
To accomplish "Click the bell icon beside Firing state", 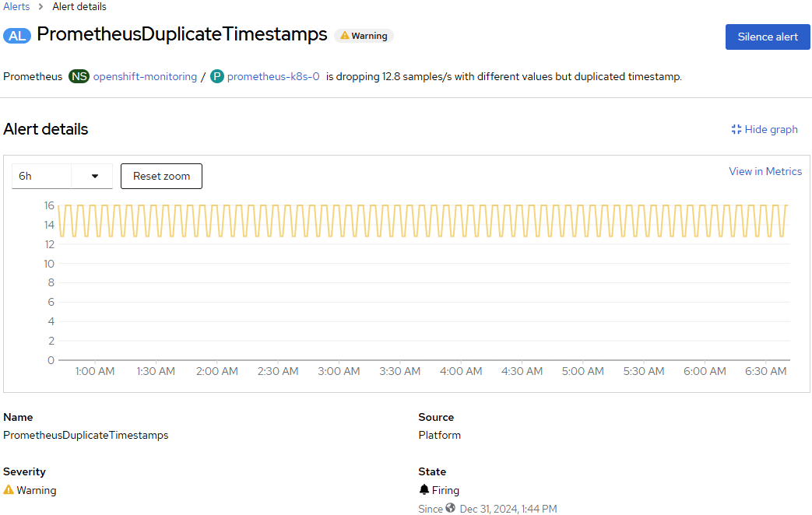I will 424,489.
